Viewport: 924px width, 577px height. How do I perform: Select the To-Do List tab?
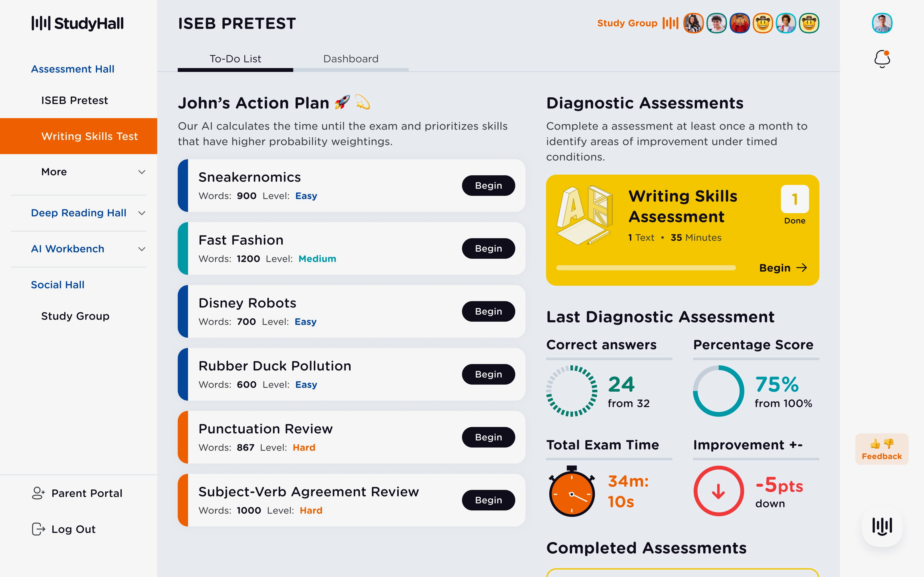click(x=235, y=59)
